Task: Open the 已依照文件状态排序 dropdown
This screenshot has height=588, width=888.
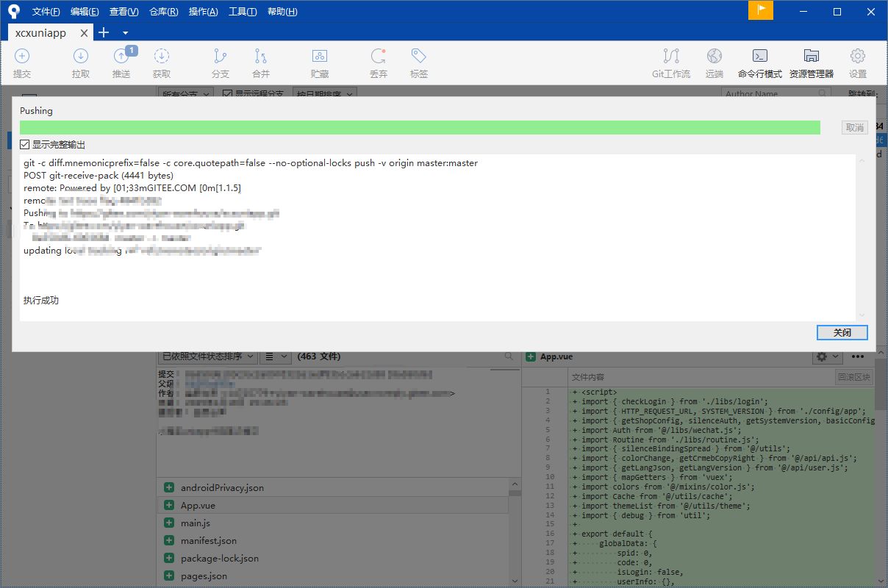Action: click(x=208, y=356)
